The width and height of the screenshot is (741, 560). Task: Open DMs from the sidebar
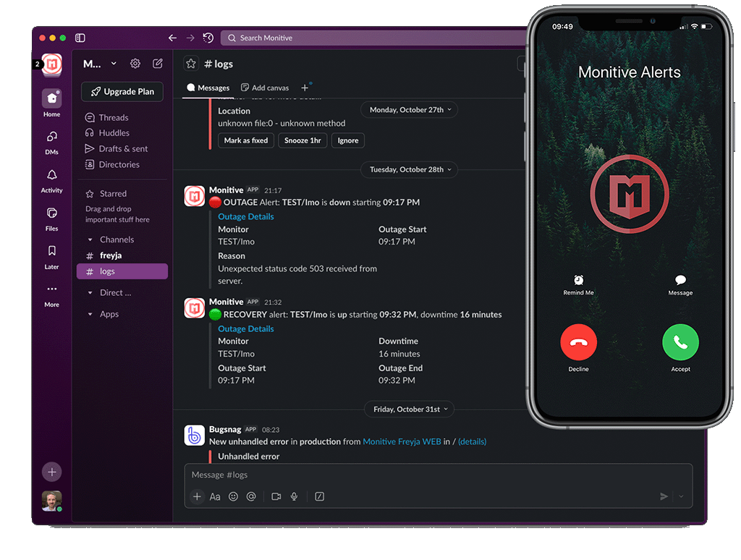point(51,137)
